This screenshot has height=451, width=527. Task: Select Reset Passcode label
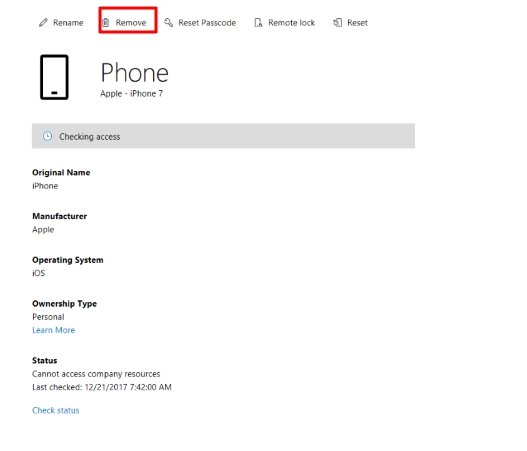tap(207, 23)
